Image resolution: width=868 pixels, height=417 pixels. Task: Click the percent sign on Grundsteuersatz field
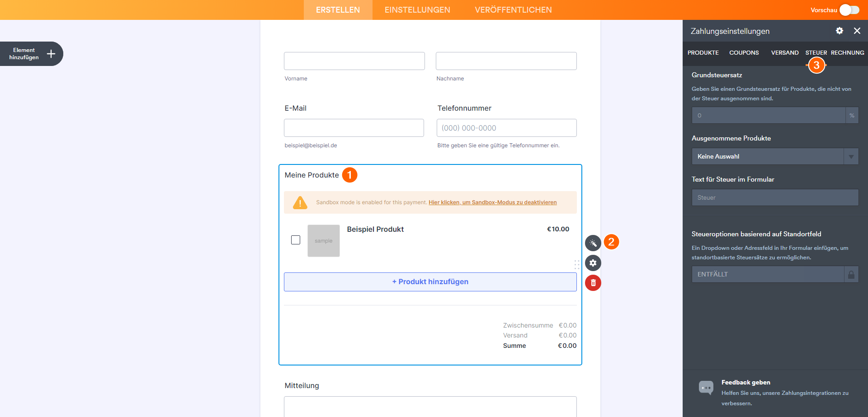852,115
